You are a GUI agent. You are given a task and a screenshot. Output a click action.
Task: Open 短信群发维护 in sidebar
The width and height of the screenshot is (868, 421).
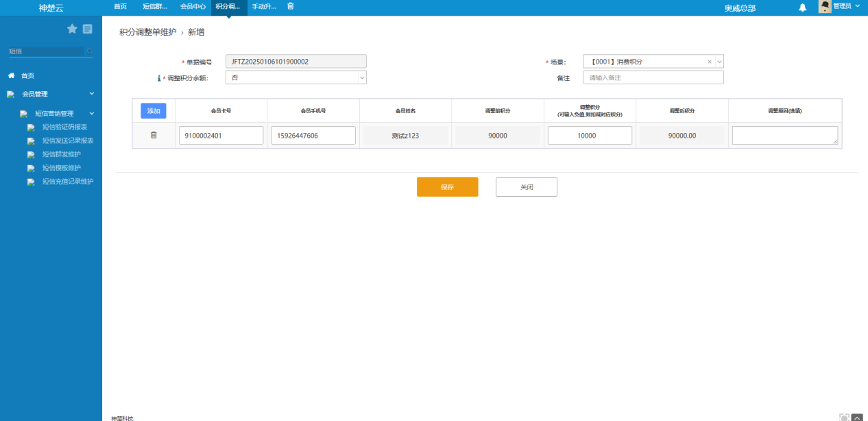coord(62,154)
